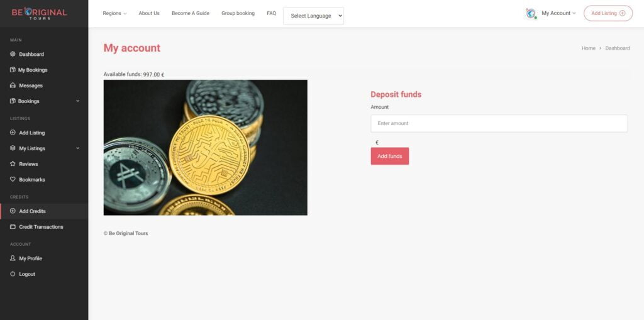Click the Logout power icon
Screen dimensions: 644x320
click(13, 274)
